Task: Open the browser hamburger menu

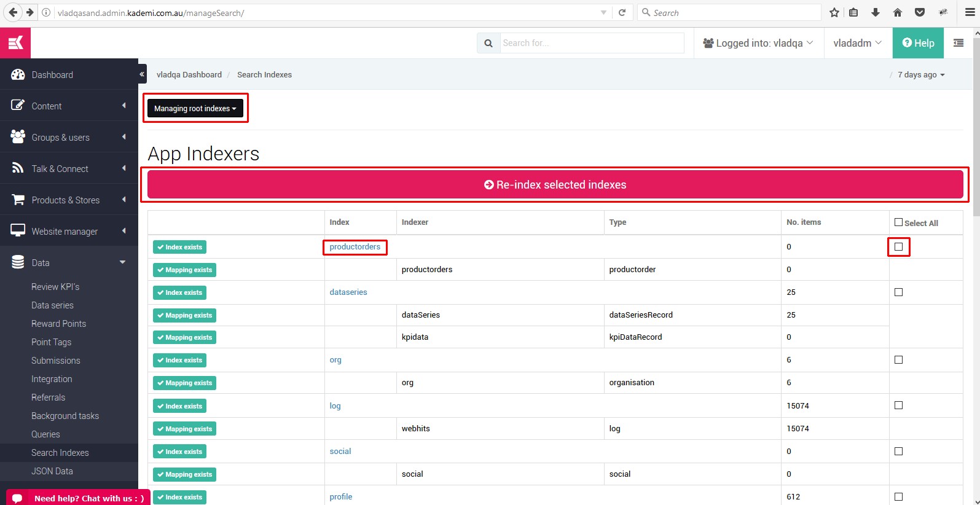Action: pyautogui.click(x=970, y=12)
